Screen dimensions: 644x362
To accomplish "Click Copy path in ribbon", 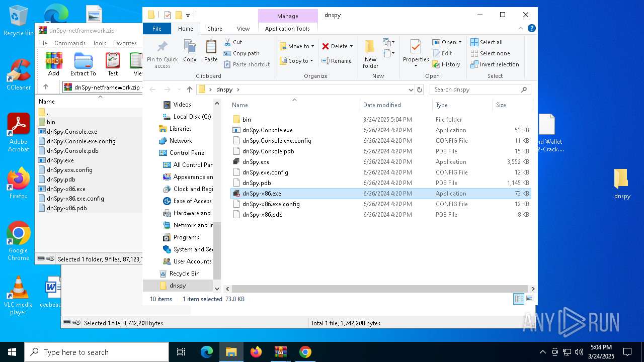I will [x=242, y=53].
